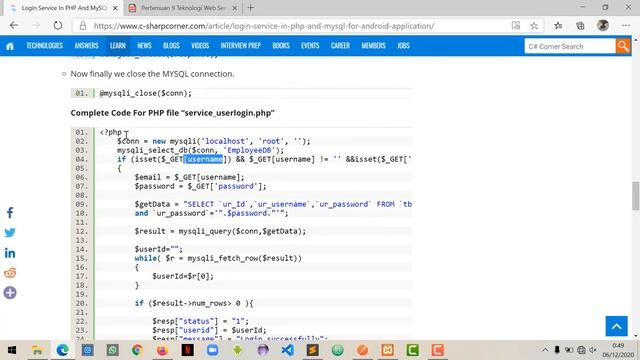Open WhatsApp from taskbar
640x360 pixels.
[112, 350]
